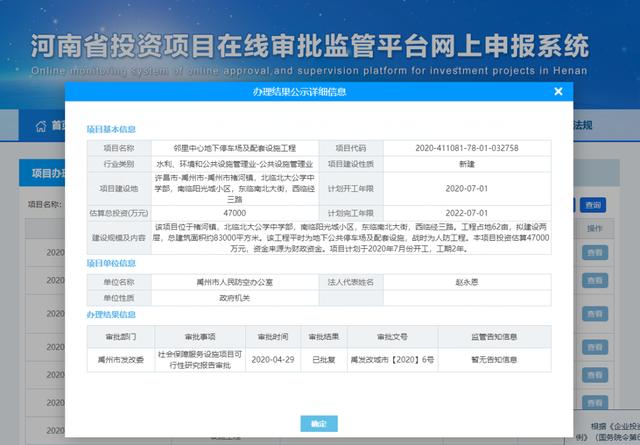Select unit name 禹州市人民防空办公室
Screen dimensions: 640x445
pos(235,282)
